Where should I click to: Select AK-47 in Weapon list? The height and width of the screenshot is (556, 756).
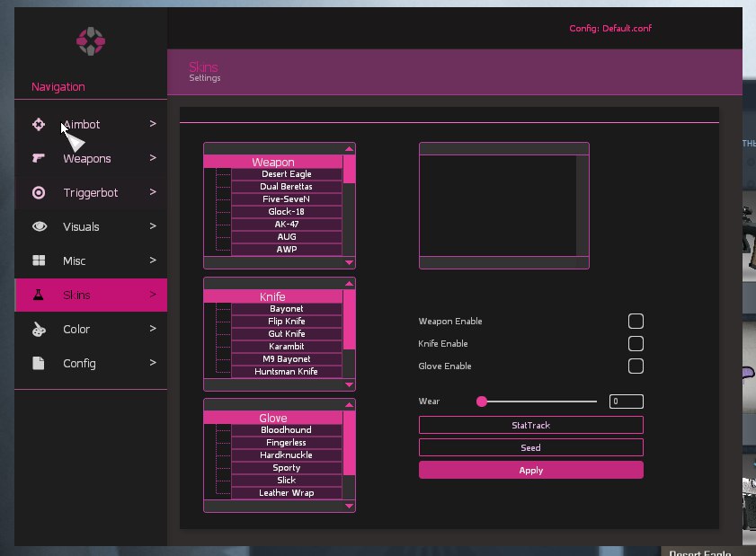(x=287, y=224)
